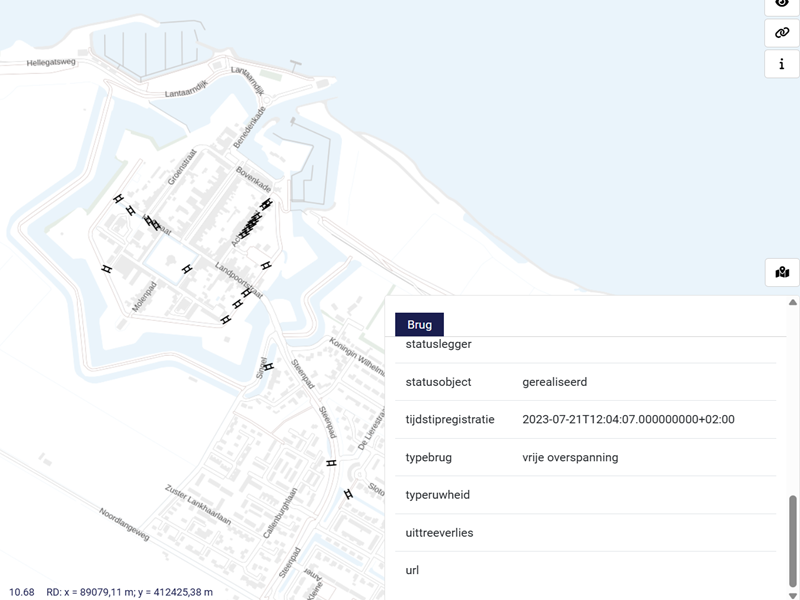
Task: Click the westernmost bridge icon near Molenpad
Action: point(106,269)
